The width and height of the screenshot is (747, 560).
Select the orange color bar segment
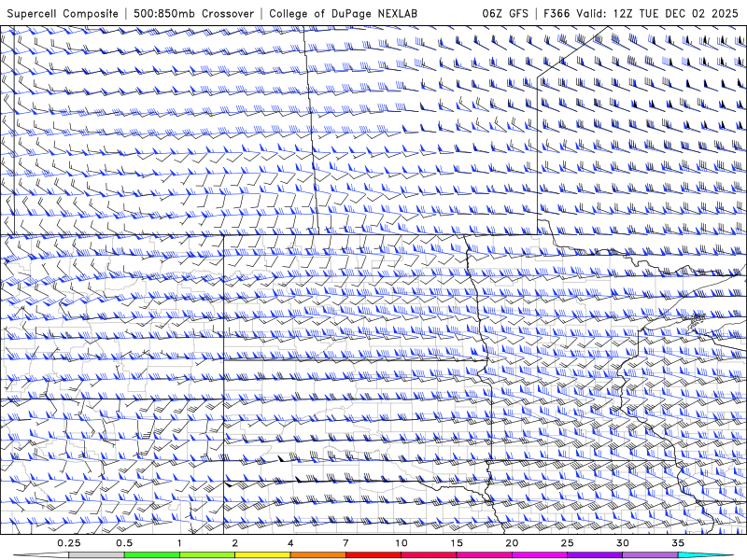(x=317, y=555)
